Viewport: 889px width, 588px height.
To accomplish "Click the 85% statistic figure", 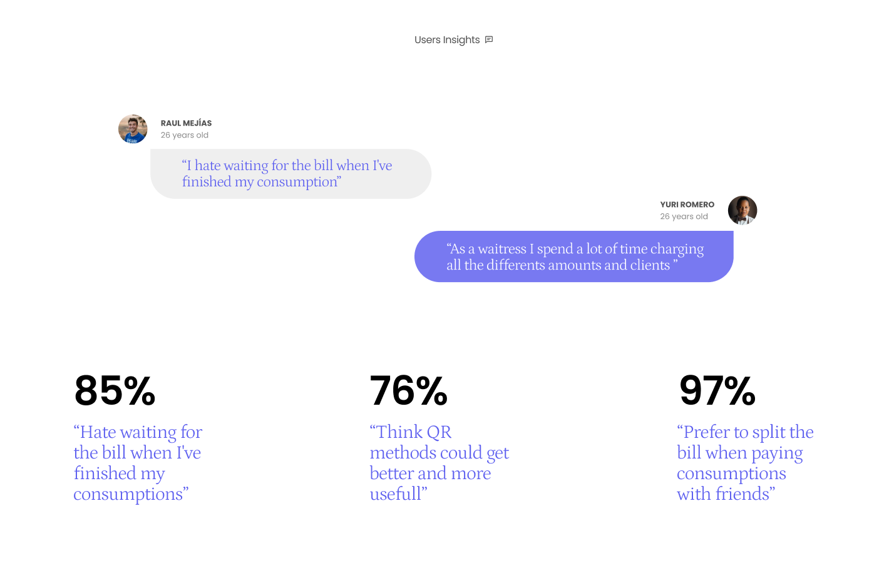I will click(115, 391).
